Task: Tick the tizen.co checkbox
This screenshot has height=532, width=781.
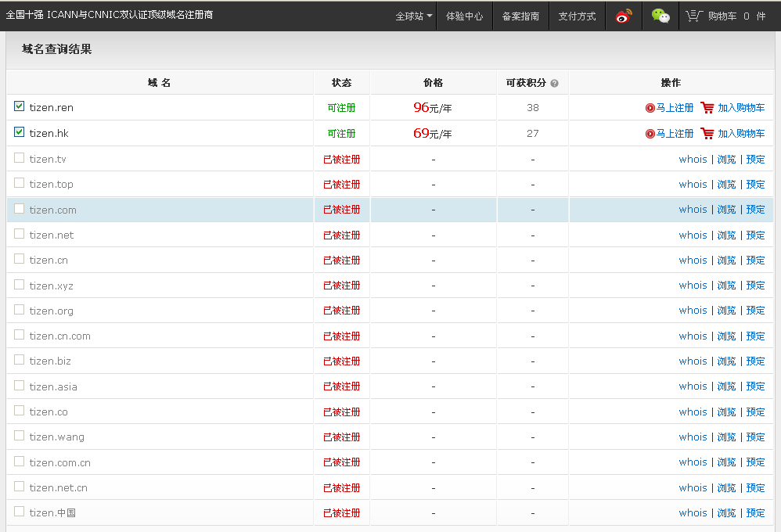Action: (x=19, y=411)
